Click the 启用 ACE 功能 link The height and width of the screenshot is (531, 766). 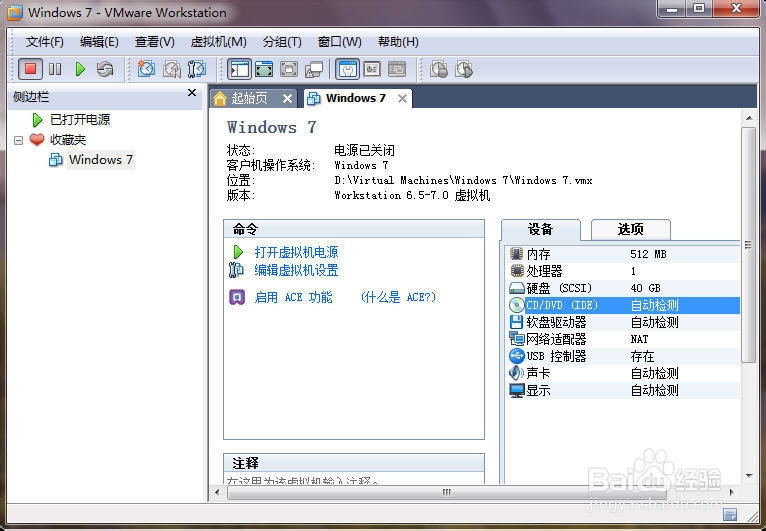click(x=294, y=297)
